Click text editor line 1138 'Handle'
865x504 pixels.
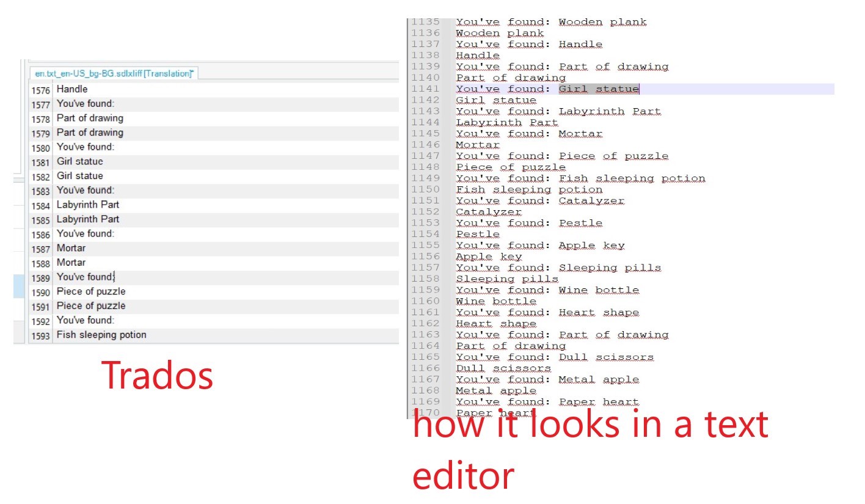click(478, 55)
